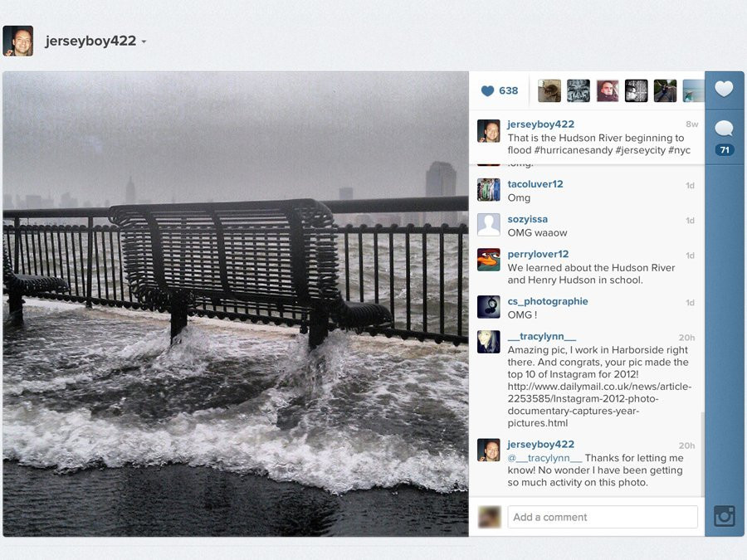Open sozyissa's default profile avatar
Viewport: 747px width, 560px height.
489,225
